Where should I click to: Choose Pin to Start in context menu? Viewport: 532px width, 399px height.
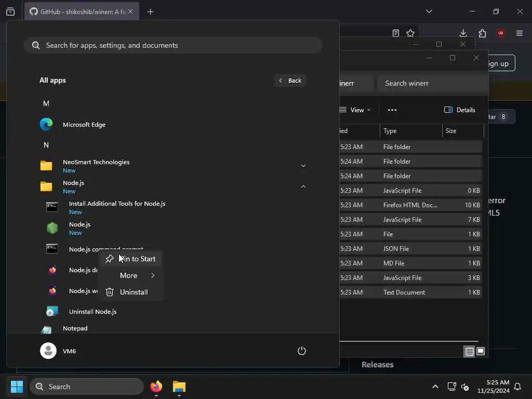click(130, 259)
